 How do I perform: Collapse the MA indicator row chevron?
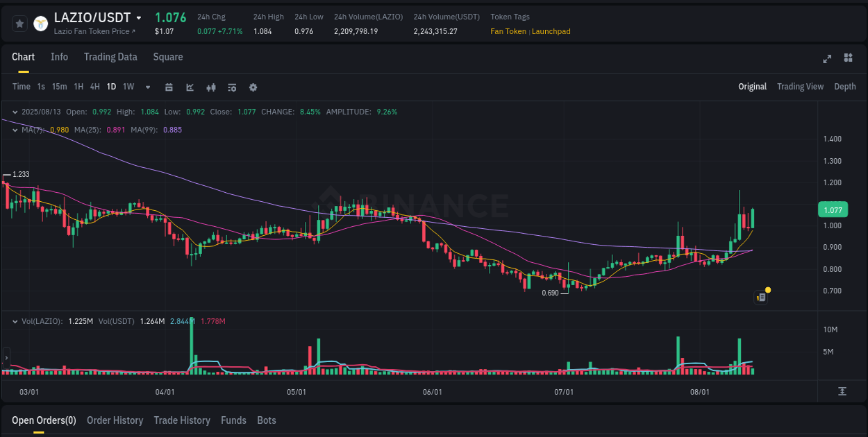click(x=15, y=130)
